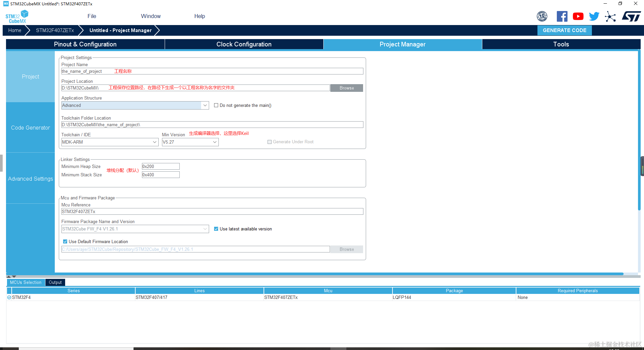The width and height of the screenshot is (644, 350).
Task: Click the vertical scrollbar on right side
Action: click(x=639, y=130)
